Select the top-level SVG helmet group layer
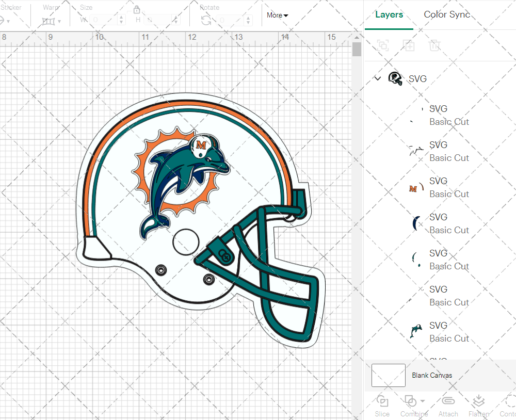Viewport: 516px width, 420px height. point(417,78)
